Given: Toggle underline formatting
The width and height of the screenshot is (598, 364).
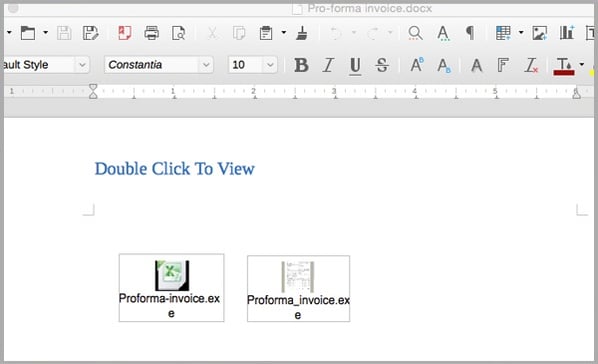Looking at the screenshot, I should [355, 66].
